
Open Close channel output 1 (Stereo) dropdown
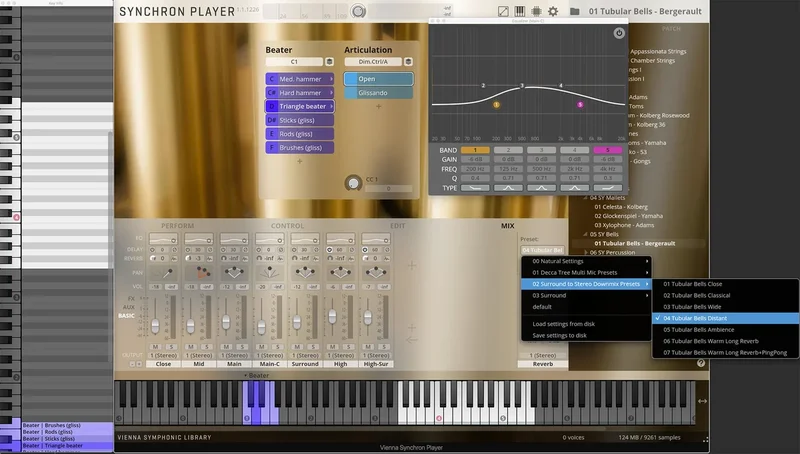pyautogui.click(x=163, y=355)
